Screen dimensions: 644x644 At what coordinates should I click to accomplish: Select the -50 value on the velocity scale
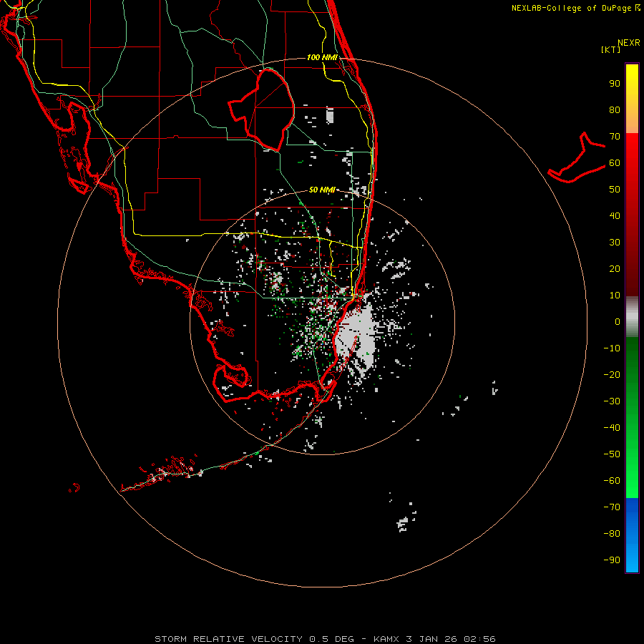coord(612,454)
